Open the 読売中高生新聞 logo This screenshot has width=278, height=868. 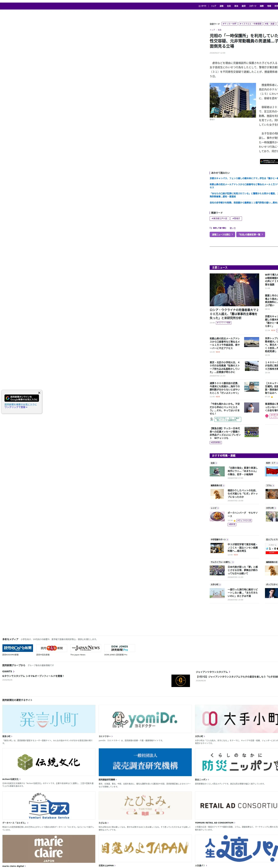pyautogui.click(x=52, y=648)
